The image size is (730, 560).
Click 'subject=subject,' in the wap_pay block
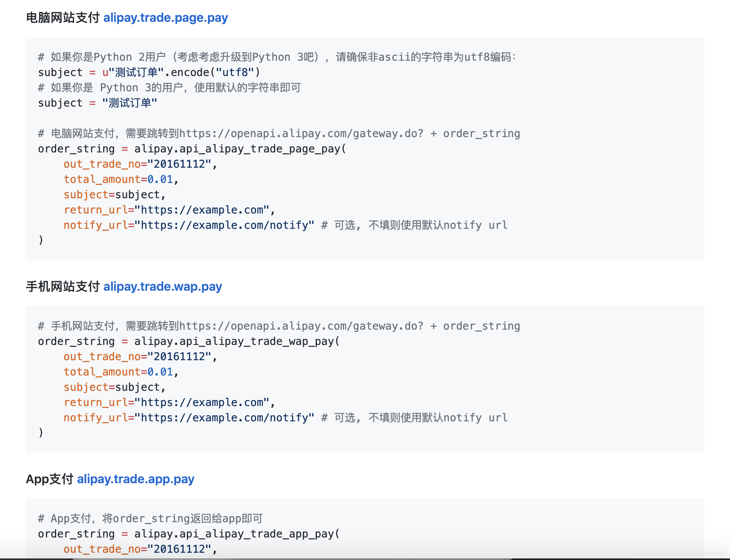pos(115,387)
